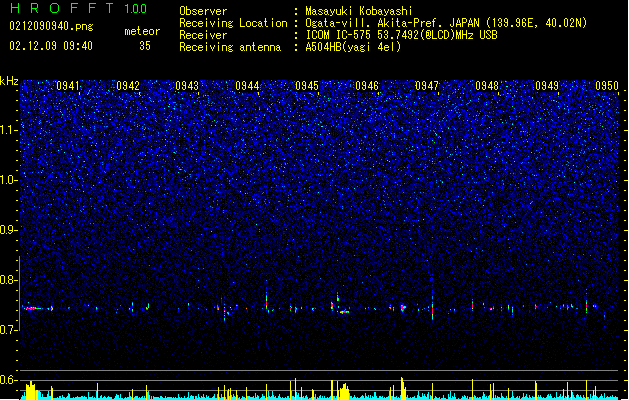This screenshot has width=629, height=400.
Task: Click observer name Masayuki Kobayashi
Action: point(359,11)
